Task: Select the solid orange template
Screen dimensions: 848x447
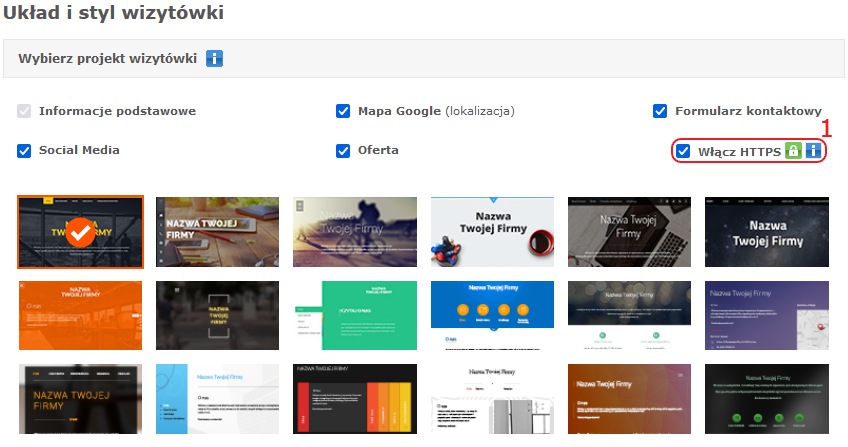Action: 81,315
